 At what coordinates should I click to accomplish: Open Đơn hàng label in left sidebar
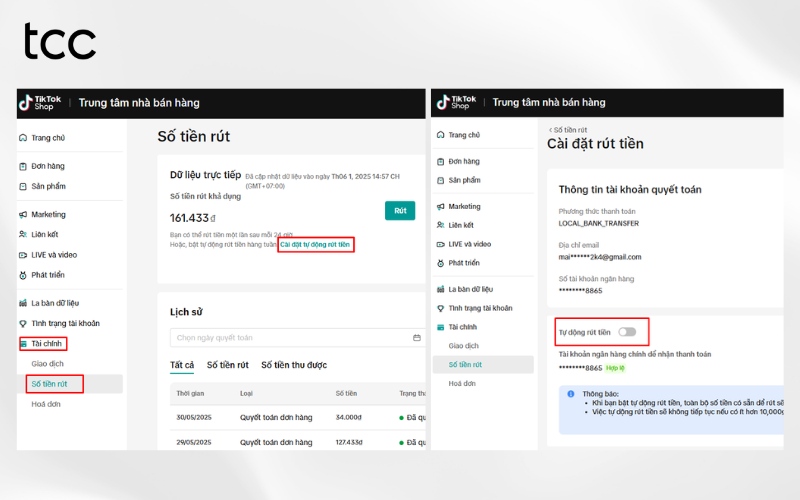click(48, 166)
